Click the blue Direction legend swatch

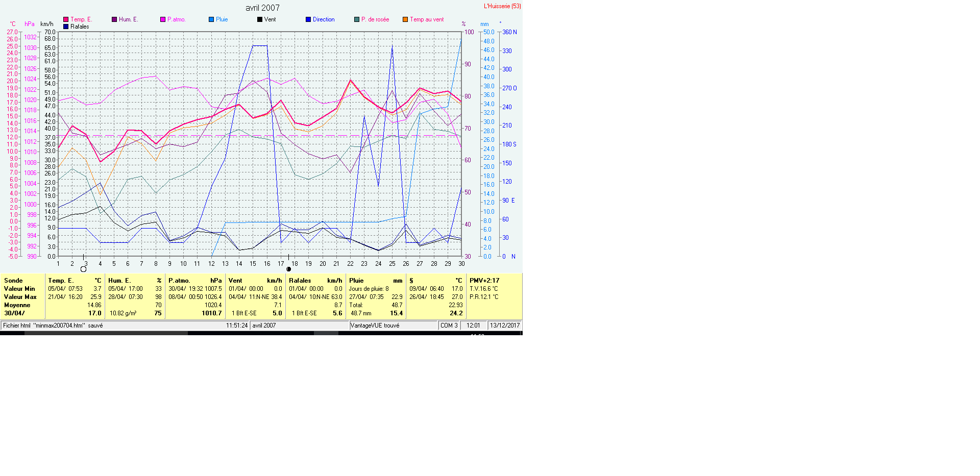coord(308,19)
